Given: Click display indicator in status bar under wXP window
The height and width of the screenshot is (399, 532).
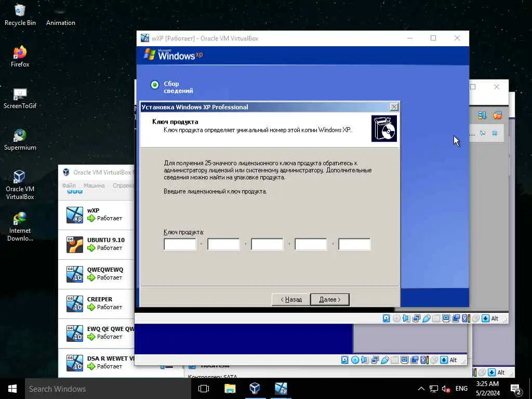Looking at the screenshot, I should 446,318.
